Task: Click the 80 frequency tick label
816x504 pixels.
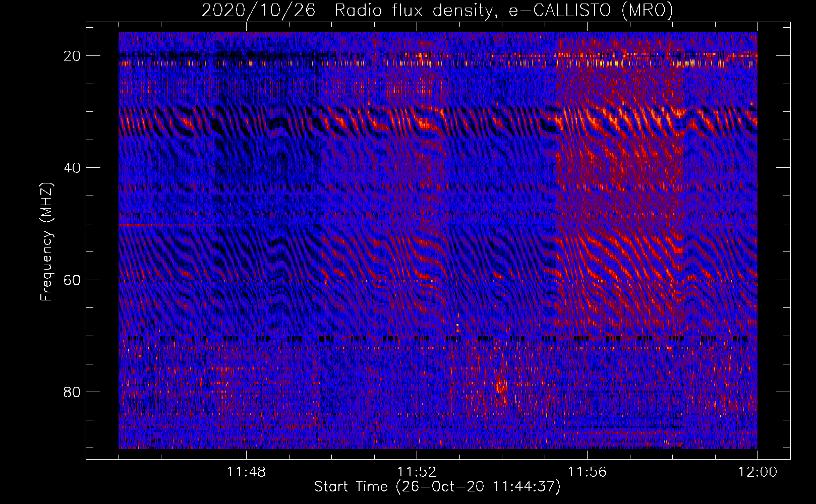Action: point(72,392)
